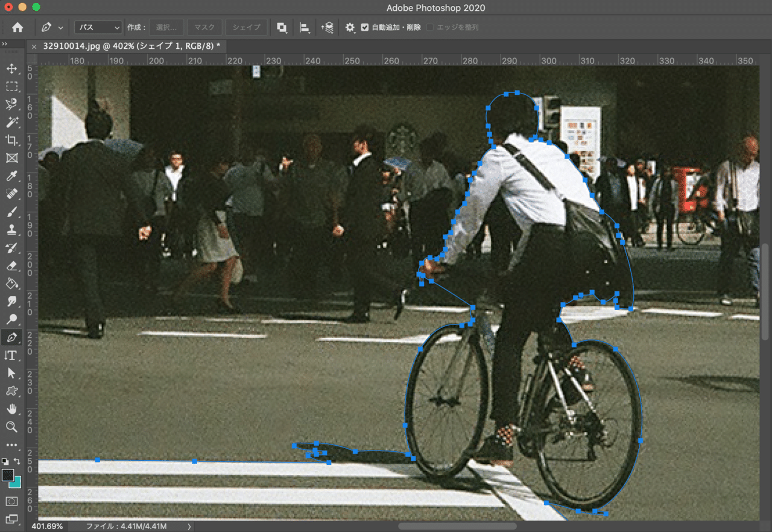Click the foreground color swatch
This screenshot has width=772, height=532.
pyautogui.click(x=7, y=475)
